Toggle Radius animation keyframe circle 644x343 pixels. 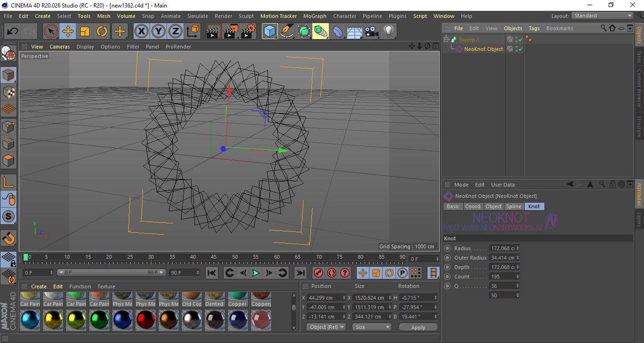pos(447,248)
